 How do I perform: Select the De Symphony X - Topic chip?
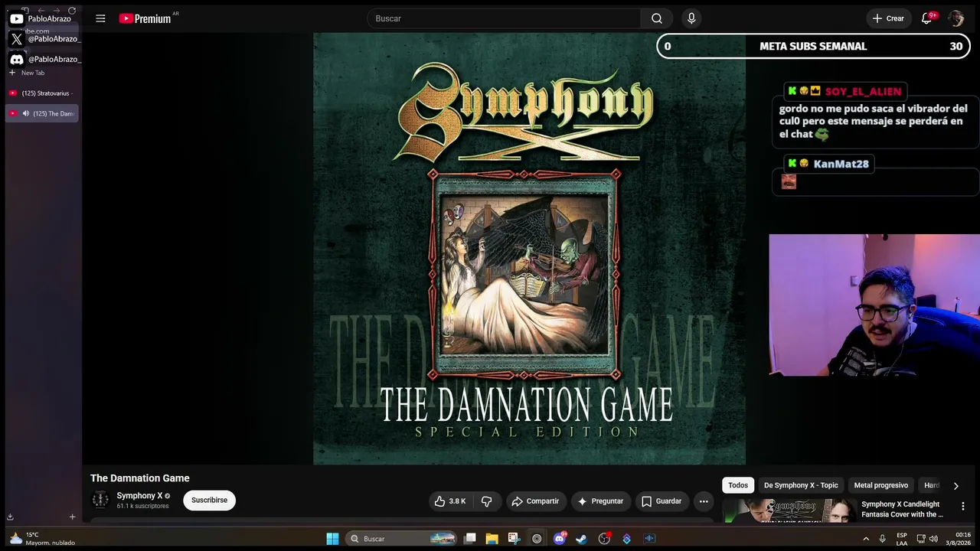pos(801,485)
